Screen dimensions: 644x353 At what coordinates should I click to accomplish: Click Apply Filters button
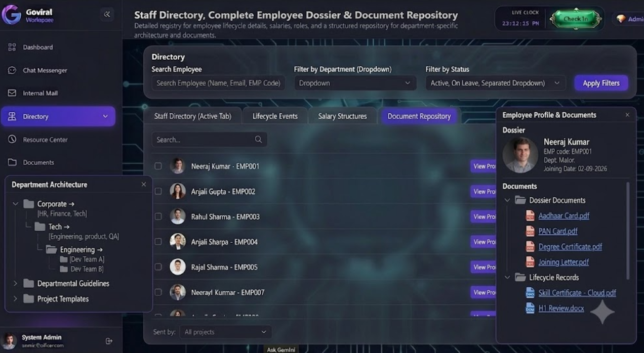(x=601, y=83)
